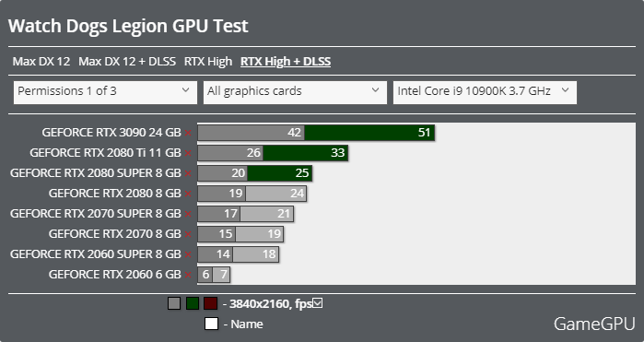
Task: Select the RTX High + DLSS tab
Action: pos(286,62)
